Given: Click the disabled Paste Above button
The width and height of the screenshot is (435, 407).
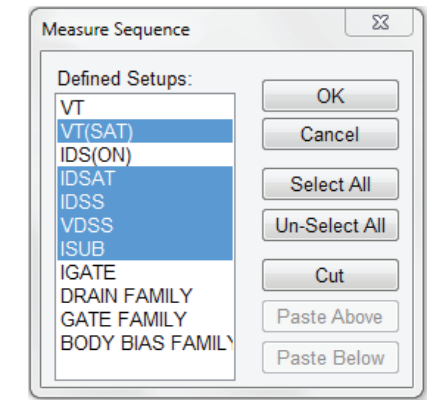Looking at the screenshot, I should pos(330,316).
